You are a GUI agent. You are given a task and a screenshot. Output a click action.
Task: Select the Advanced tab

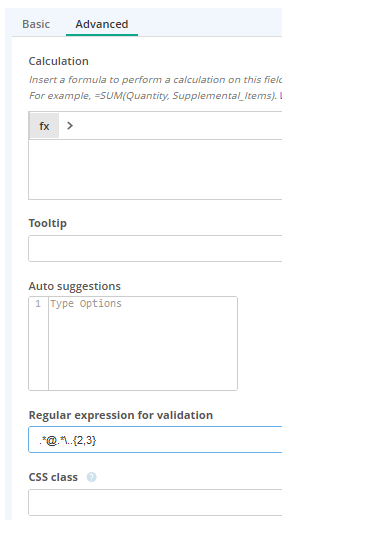click(x=102, y=24)
